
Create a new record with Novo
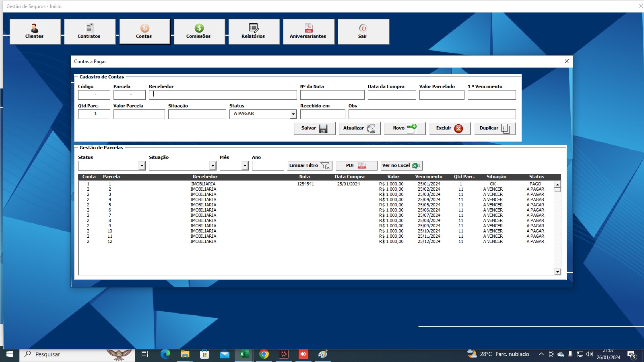(x=405, y=128)
